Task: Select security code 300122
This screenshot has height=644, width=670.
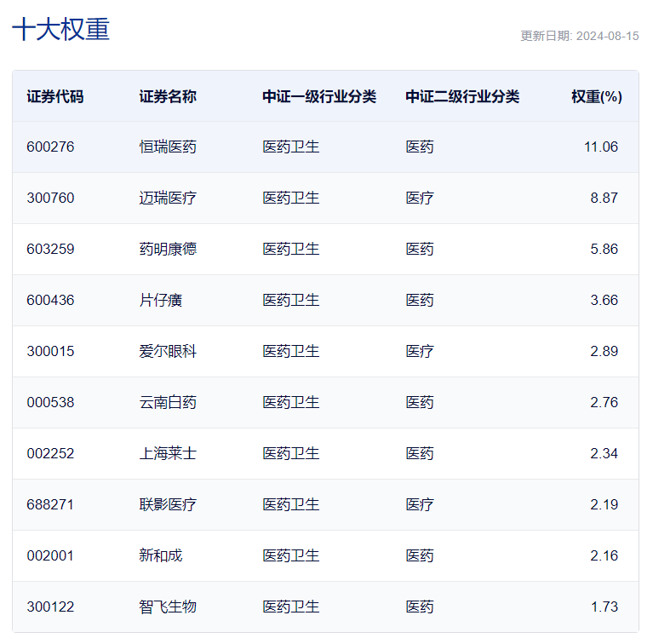Action: tap(50, 607)
